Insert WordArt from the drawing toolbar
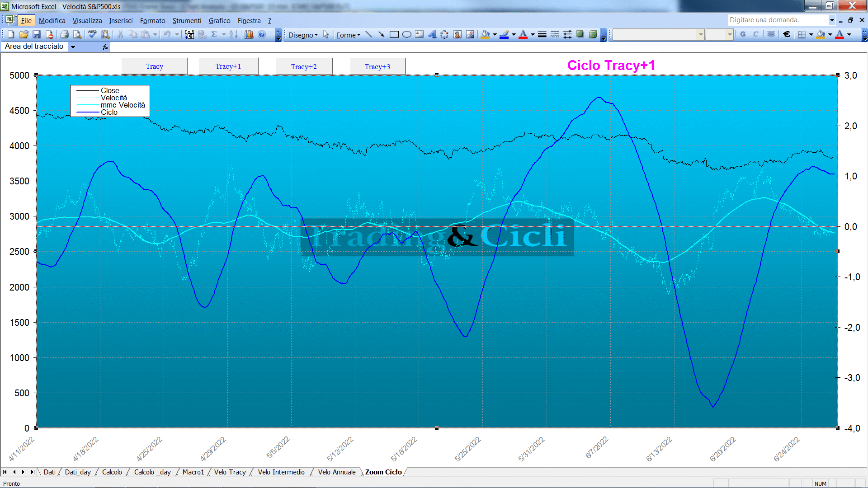868x488 pixels. (x=432, y=34)
